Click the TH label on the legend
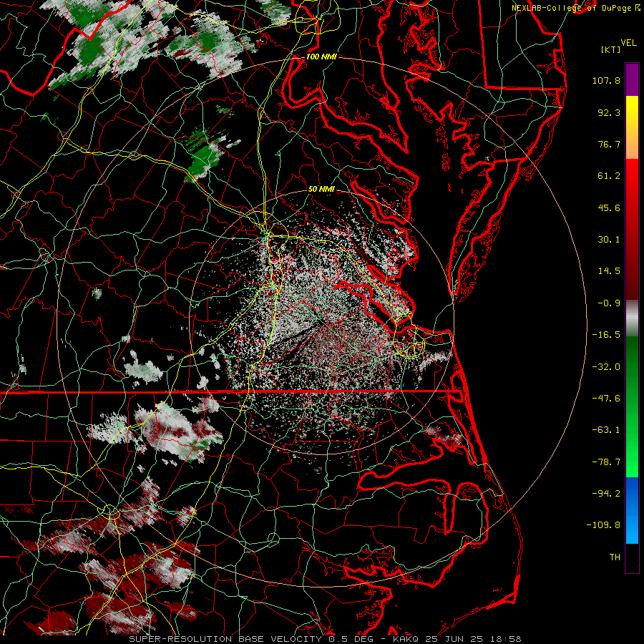644x644 pixels. pos(615,557)
